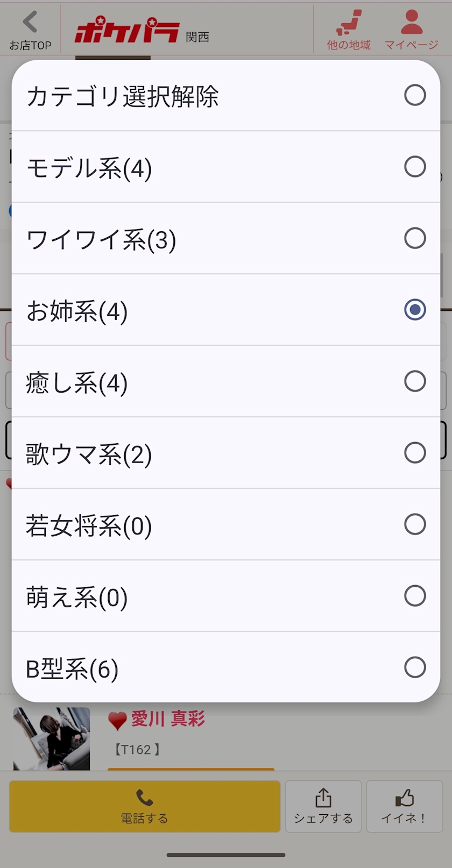The height and width of the screenshot is (868, 452).
Task: Choose B型系(6) category option
Action: coord(415,667)
